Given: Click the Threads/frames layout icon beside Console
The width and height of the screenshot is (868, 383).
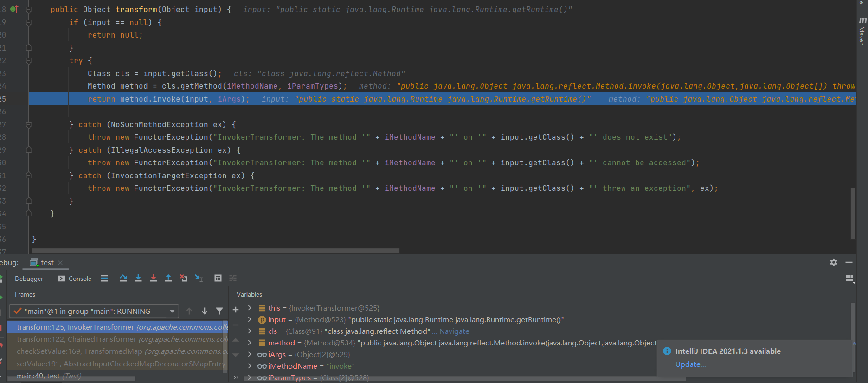Looking at the screenshot, I should [104, 278].
